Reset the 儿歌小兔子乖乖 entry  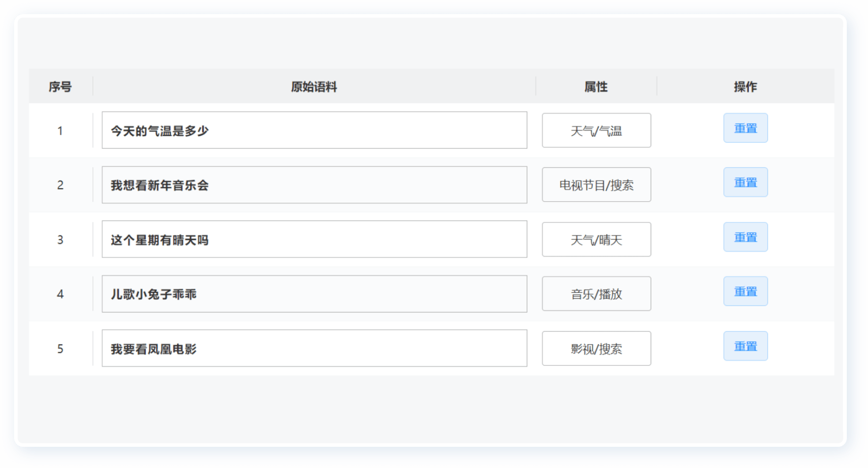pos(745,291)
